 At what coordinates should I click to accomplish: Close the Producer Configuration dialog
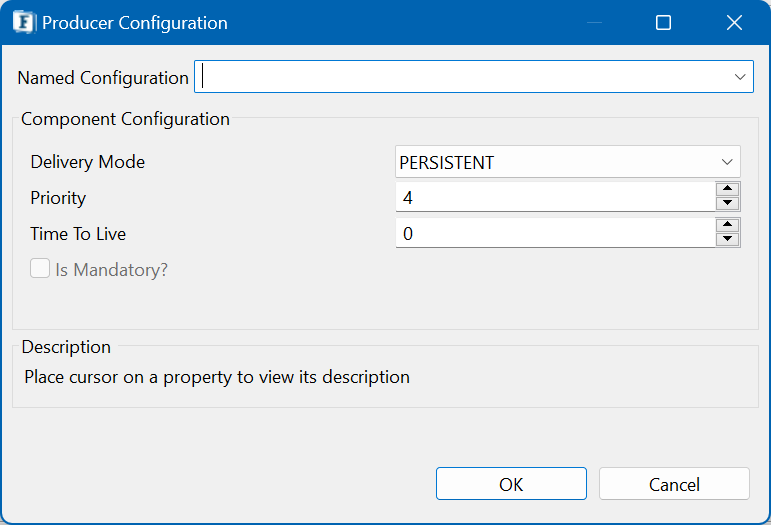click(x=734, y=23)
